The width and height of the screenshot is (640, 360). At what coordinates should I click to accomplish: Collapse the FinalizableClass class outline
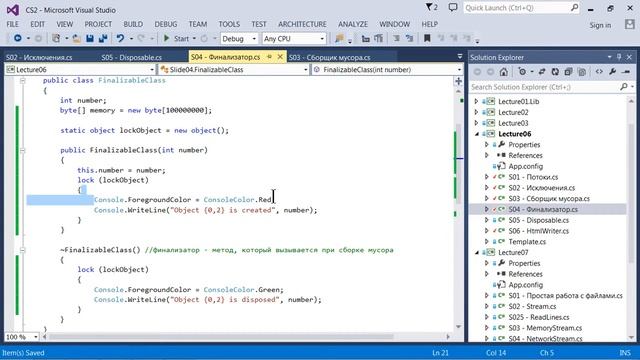point(23,80)
